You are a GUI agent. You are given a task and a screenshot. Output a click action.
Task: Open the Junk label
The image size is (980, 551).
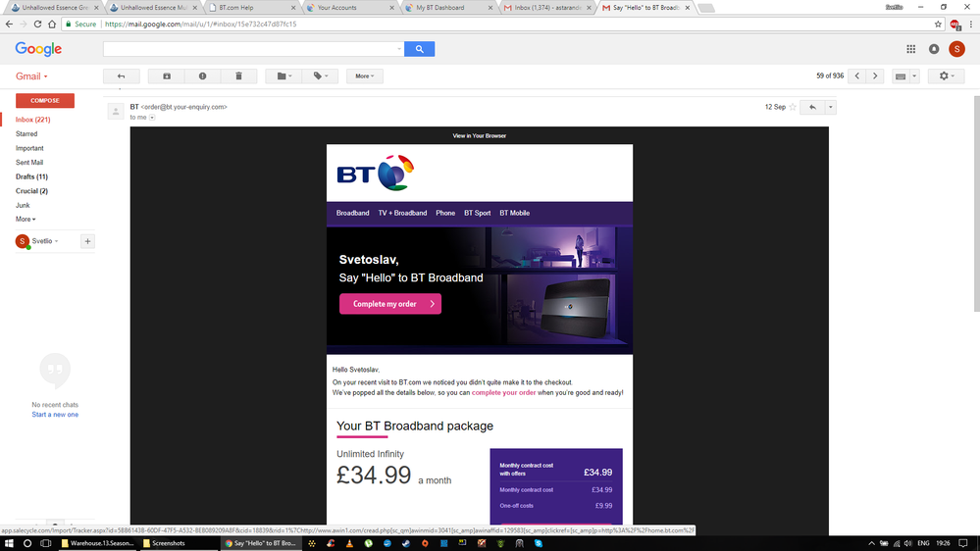[x=23, y=206]
